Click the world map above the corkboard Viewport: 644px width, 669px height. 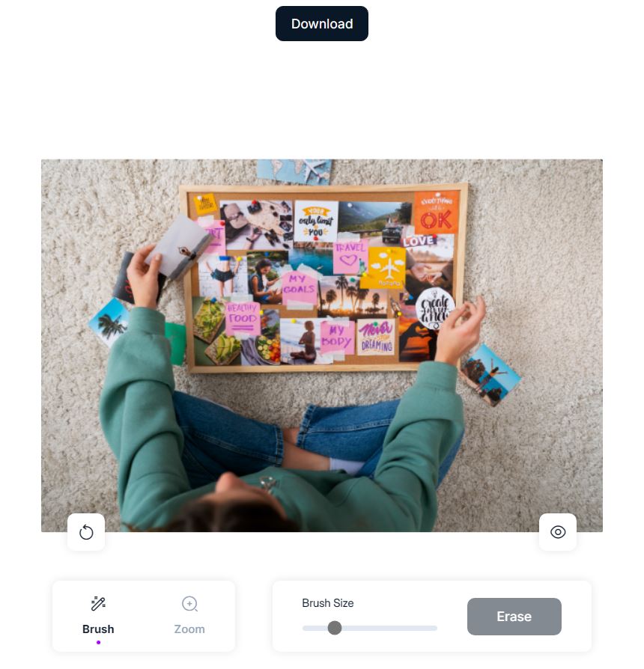pyautogui.click(x=295, y=171)
